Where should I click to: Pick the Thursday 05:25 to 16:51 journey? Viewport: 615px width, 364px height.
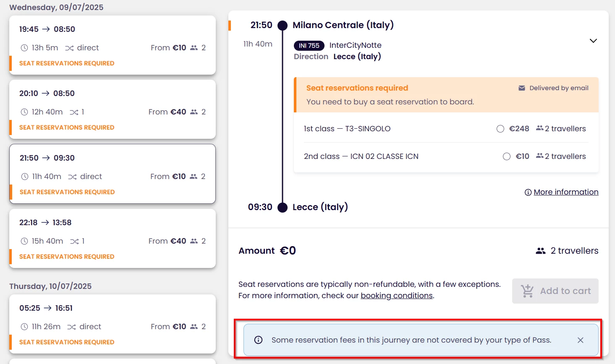point(113,324)
